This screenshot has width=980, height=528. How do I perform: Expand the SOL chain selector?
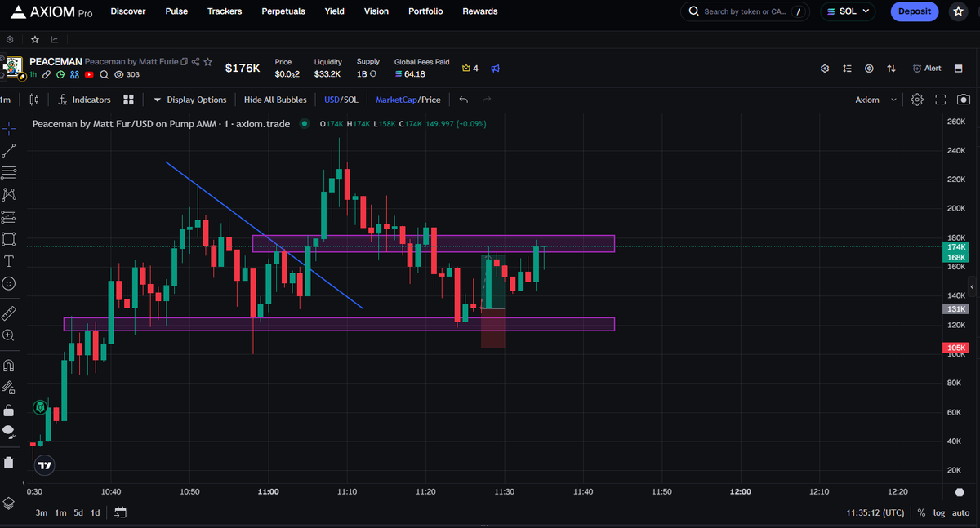point(848,11)
